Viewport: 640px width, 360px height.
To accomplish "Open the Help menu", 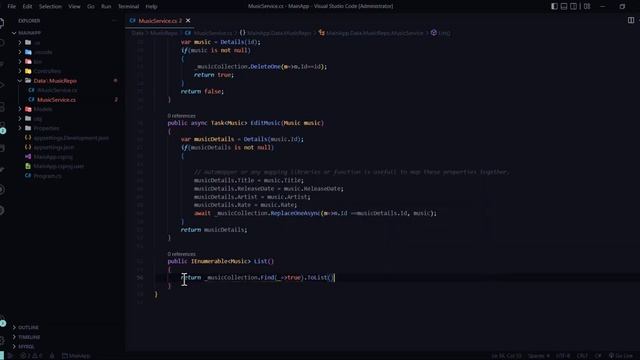I will point(151,7).
